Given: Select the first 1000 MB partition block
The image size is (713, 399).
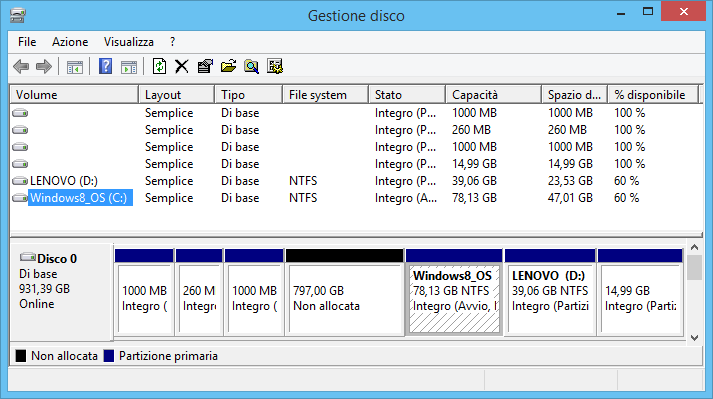Looking at the screenshot, I should click(144, 292).
